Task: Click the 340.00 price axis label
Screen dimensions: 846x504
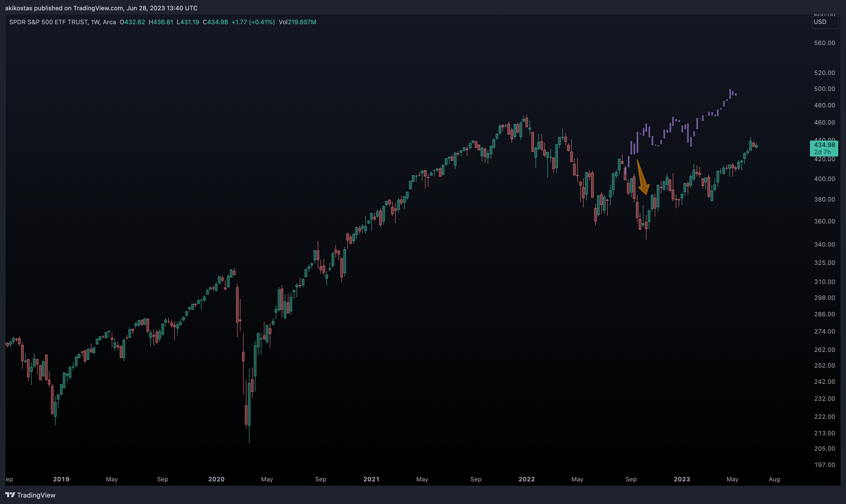Action: pyautogui.click(x=824, y=245)
